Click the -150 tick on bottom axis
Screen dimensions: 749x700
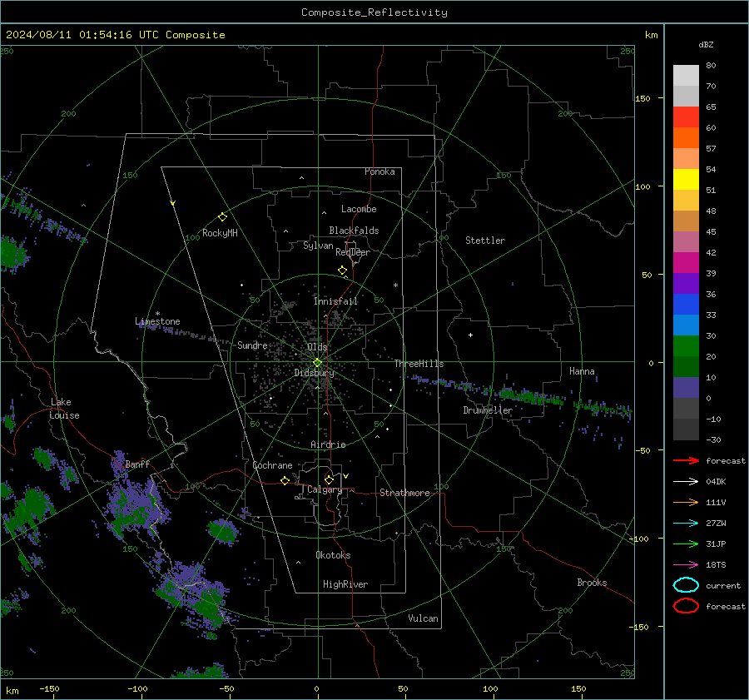point(49,688)
